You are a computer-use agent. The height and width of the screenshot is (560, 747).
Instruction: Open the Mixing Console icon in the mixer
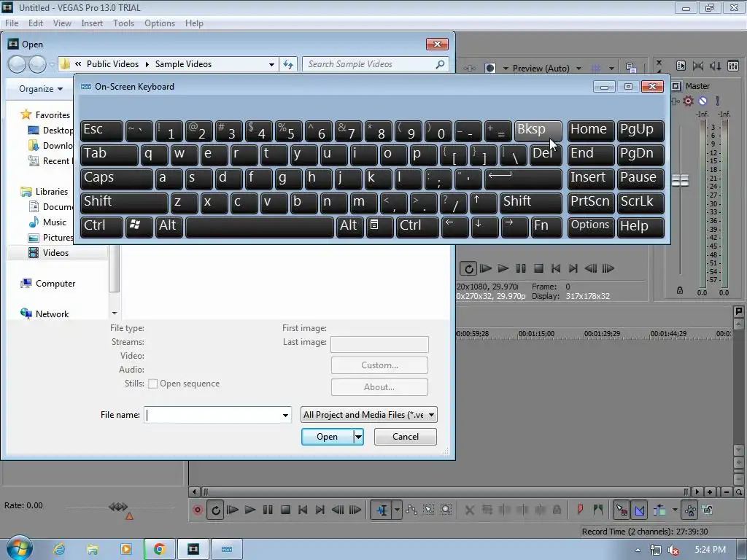click(733, 66)
